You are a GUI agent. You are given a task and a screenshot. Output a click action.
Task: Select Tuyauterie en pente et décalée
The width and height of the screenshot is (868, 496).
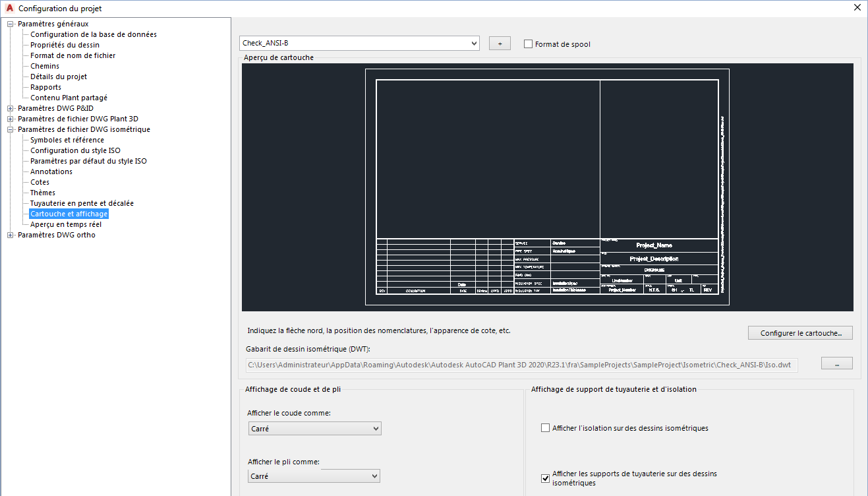(82, 203)
